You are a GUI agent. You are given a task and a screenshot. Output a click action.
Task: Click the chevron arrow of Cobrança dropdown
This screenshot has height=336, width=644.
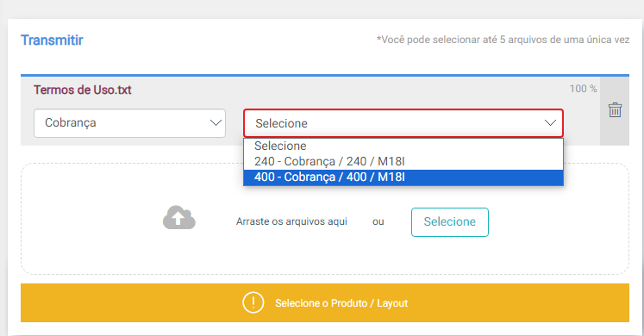[216, 122]
